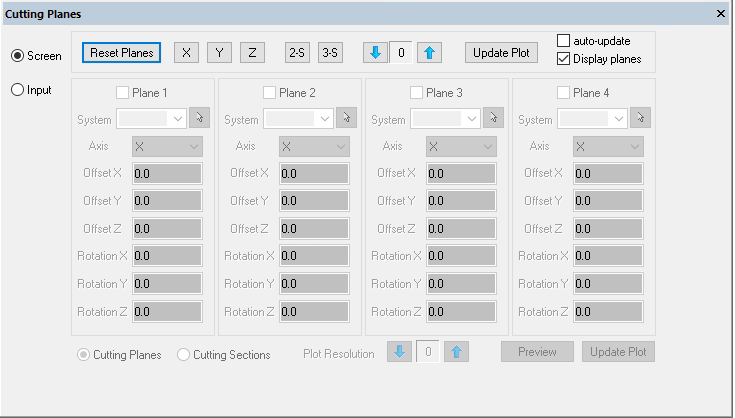735x418 pixels.
Task: Click the top Update Plot button
Action: tap(501, 53)
